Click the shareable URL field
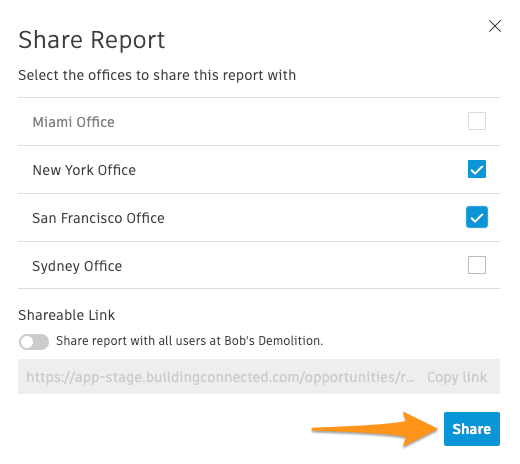The width and height of the screenshot is (520, 464). click(259, 377)
